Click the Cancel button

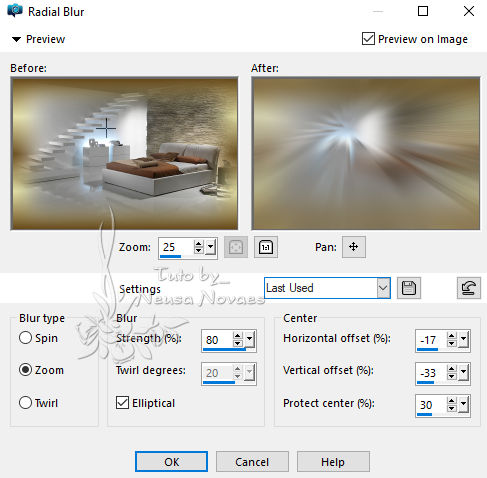pyautogui.click(x=252, y=462)
